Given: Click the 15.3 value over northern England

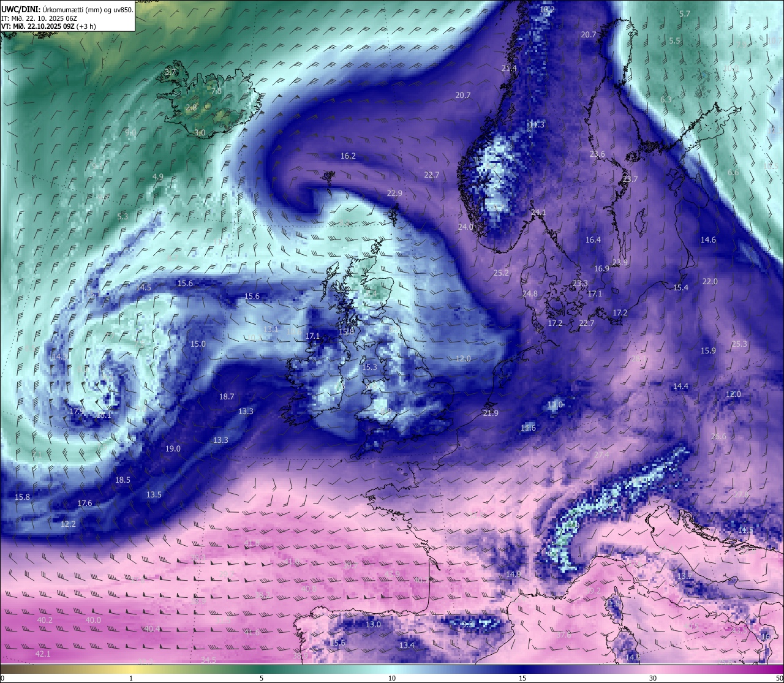Looking at the screenshot, I should (369, 368).
